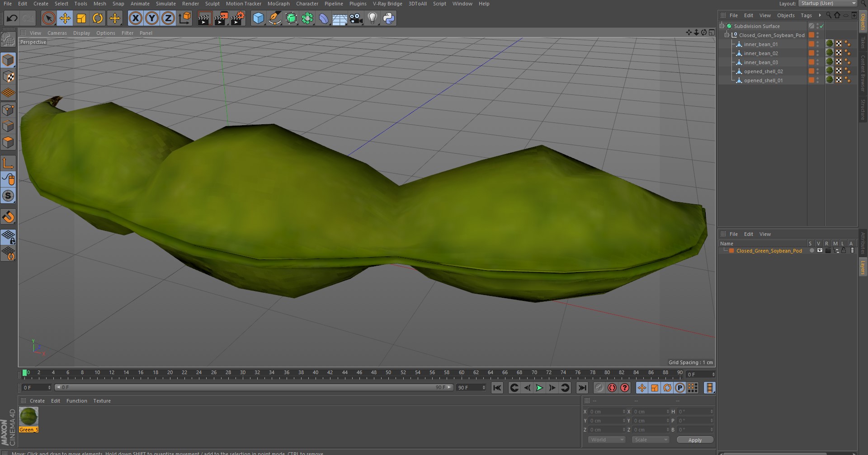Click frame 30 on the timeline
The height and width of the screenshot is (455, 868).
click(x=242, y=373)
